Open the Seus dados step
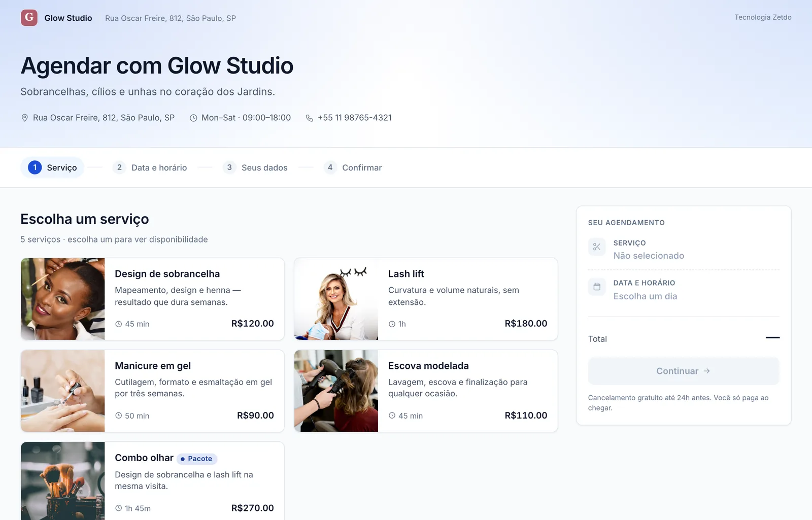 click(255, 167)
